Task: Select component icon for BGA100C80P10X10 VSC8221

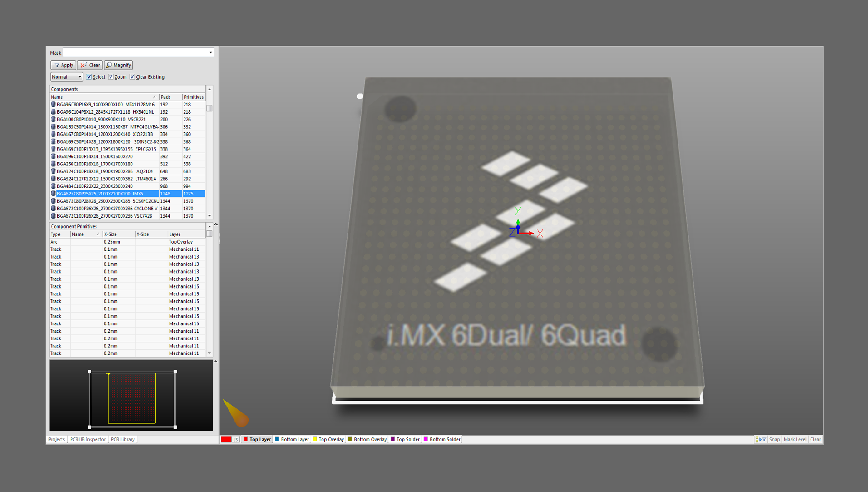Action: (53, 119)
